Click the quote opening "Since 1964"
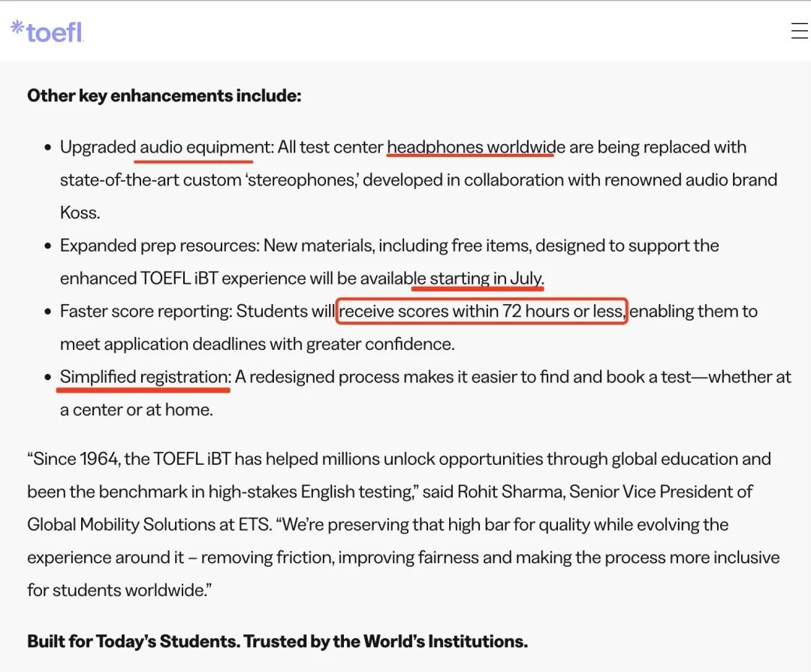The image size is (811, 672). [x=73, y=459]
